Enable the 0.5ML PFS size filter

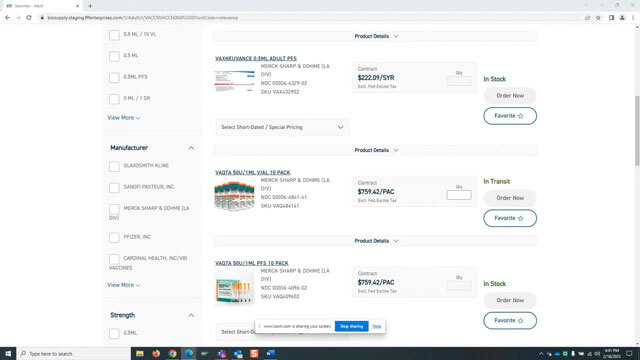pos(114,78)
